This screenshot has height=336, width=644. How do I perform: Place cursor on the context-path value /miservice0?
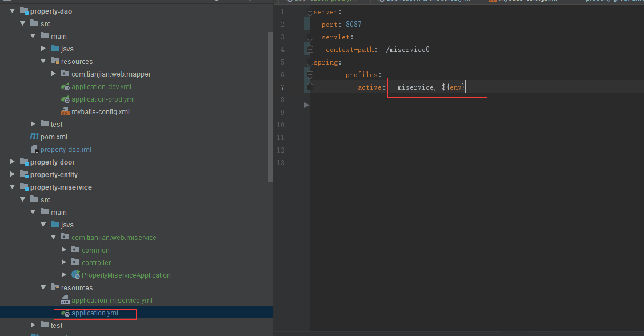click(407, 50)
